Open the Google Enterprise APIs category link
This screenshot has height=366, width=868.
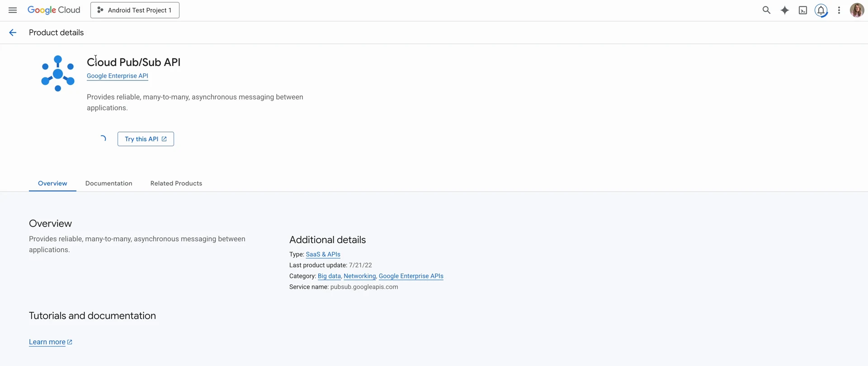coord(411,276)
